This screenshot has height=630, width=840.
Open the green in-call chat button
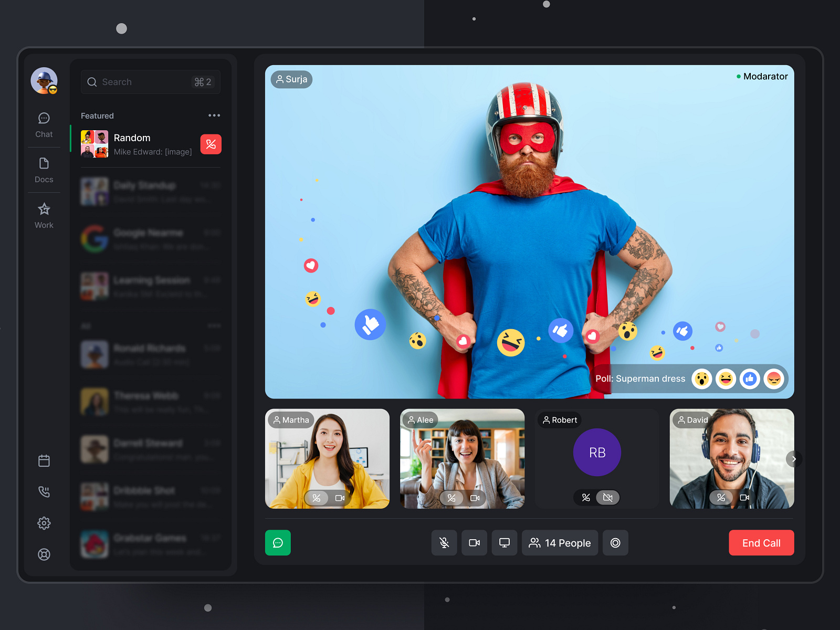(278, 543)
